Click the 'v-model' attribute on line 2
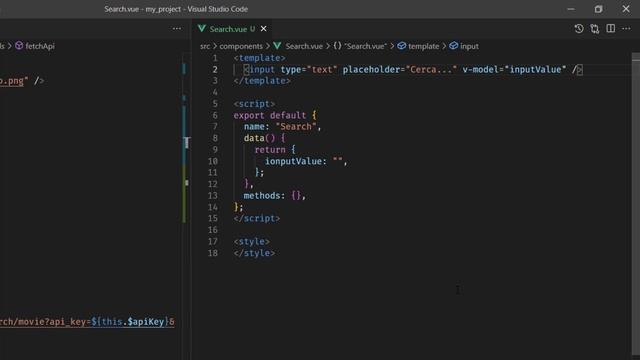Screen dimensions: 640x360 click(x=480, y=69)
